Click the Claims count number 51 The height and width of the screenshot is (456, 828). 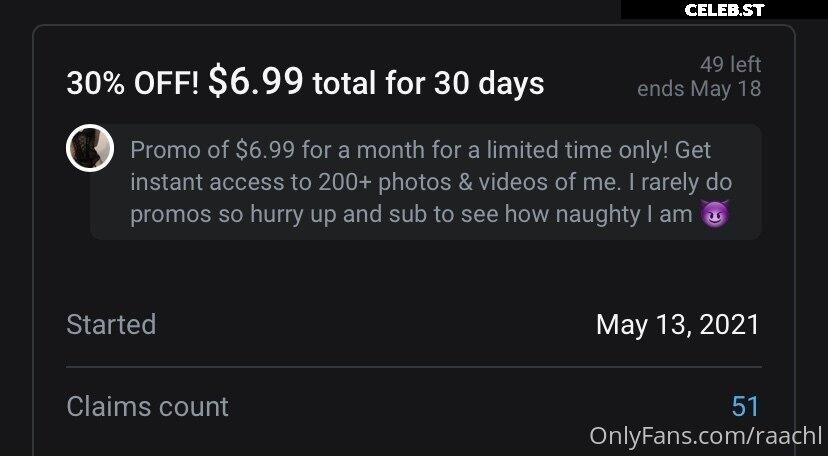coord(745,406)
